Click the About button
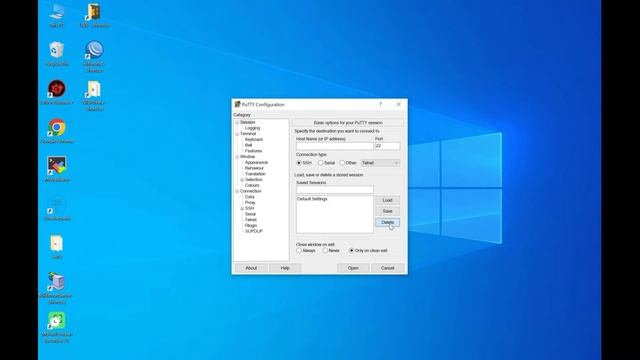Viewport: 640px width, 360px height. pos(251,268)
